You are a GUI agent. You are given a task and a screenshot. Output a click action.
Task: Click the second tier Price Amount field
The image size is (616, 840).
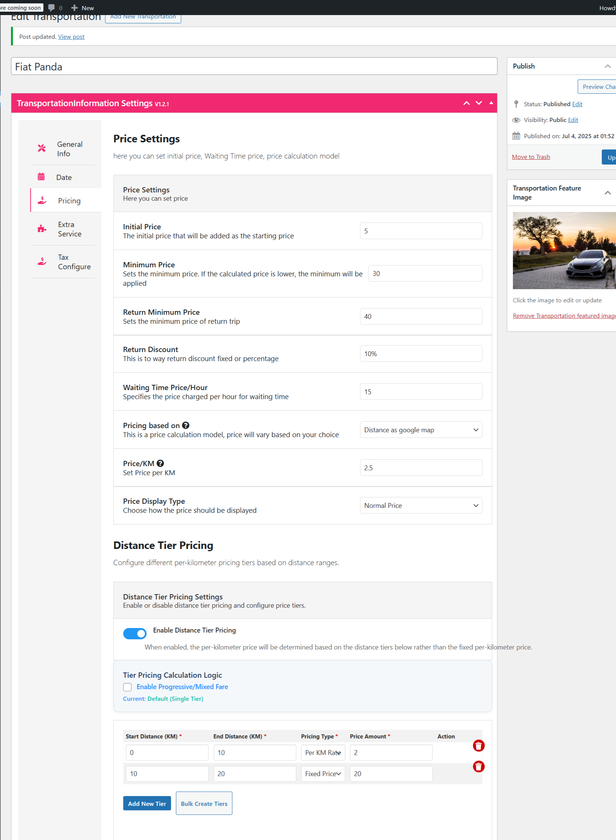[x=391, y=774]
